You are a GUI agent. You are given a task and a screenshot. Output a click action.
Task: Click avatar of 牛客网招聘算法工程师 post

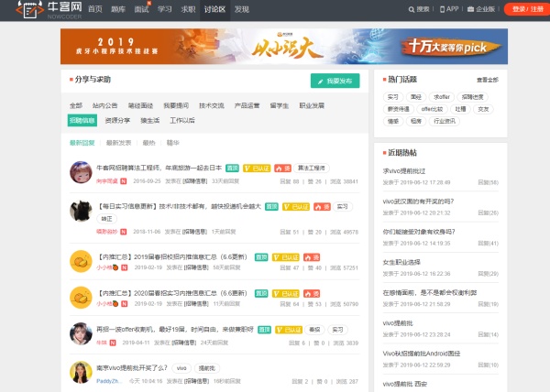81,172
